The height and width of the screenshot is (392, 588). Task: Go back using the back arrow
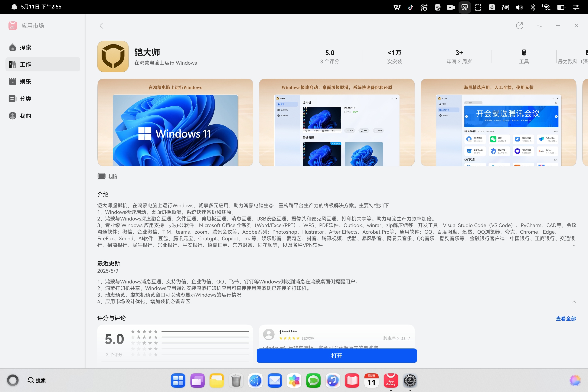[101, 25]
